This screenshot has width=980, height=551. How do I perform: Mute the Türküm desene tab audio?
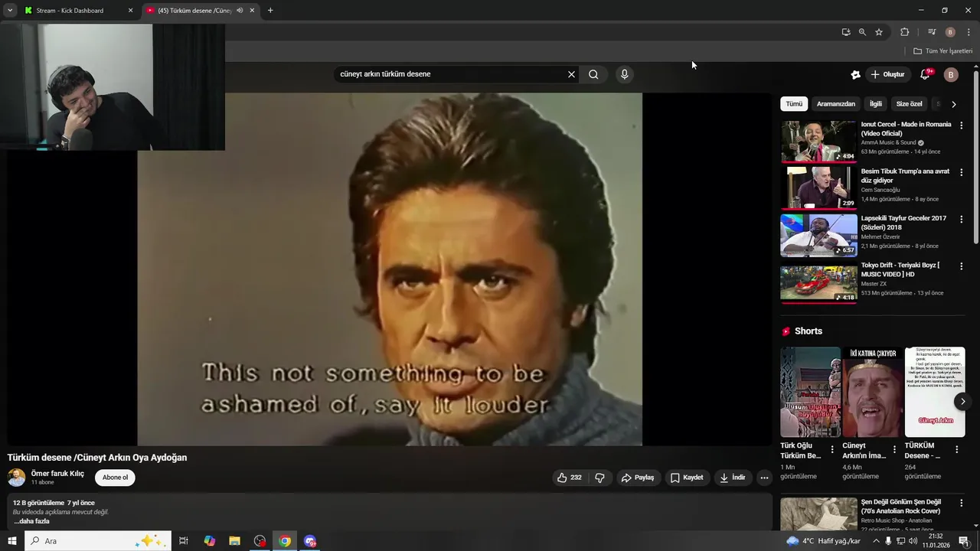coord(240,11)
